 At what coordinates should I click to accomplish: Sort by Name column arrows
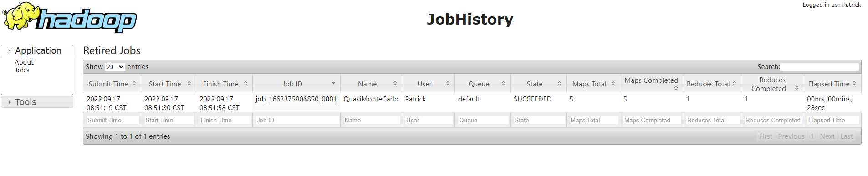click(x=395, y=84)
